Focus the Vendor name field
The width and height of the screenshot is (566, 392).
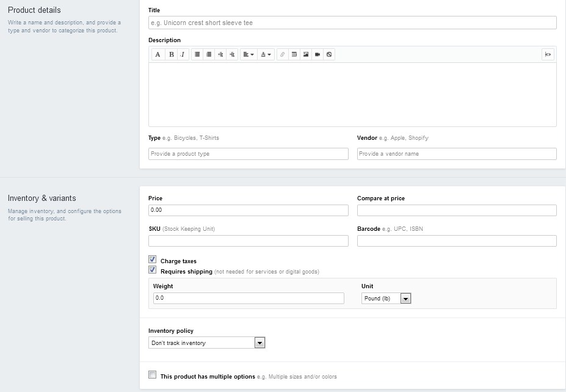pos(457,154)
